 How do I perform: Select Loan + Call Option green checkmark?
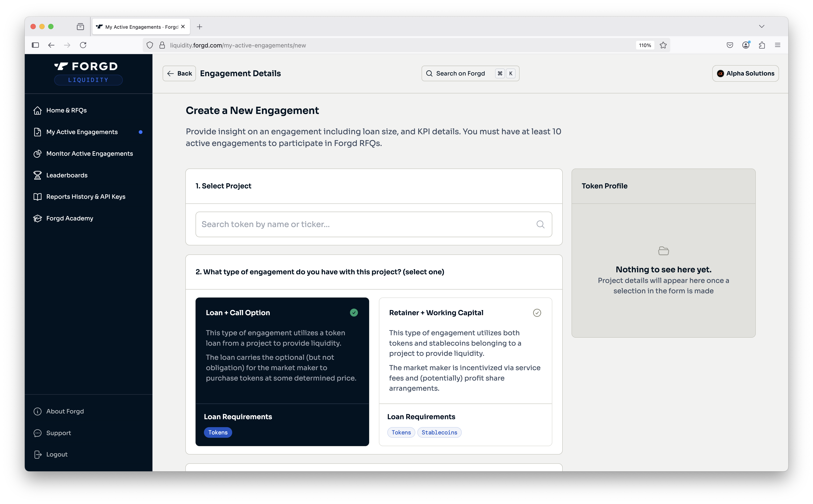(354, 313)
